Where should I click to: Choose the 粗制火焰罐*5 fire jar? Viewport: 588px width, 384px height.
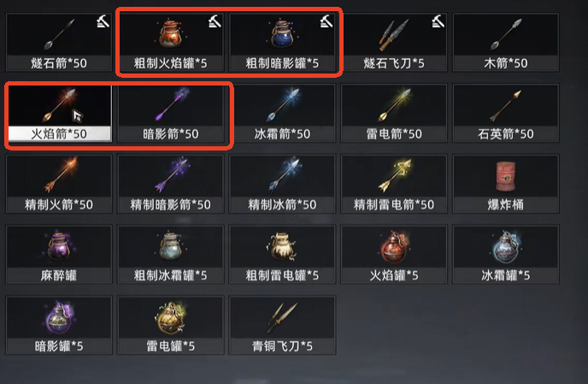[x=171, y=43]
